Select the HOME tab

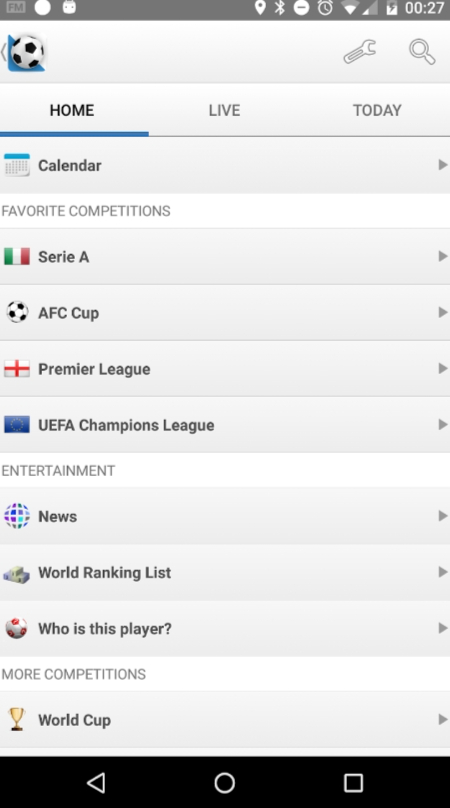click(x=72, y=110)
